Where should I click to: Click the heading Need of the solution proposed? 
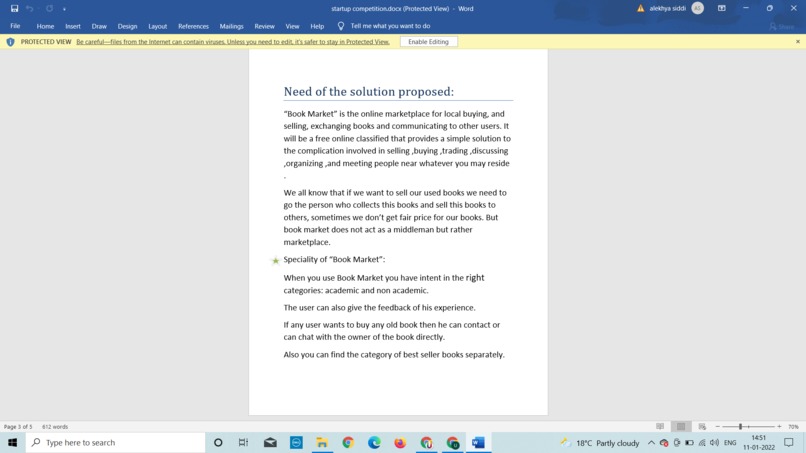[x=369, y=92]
